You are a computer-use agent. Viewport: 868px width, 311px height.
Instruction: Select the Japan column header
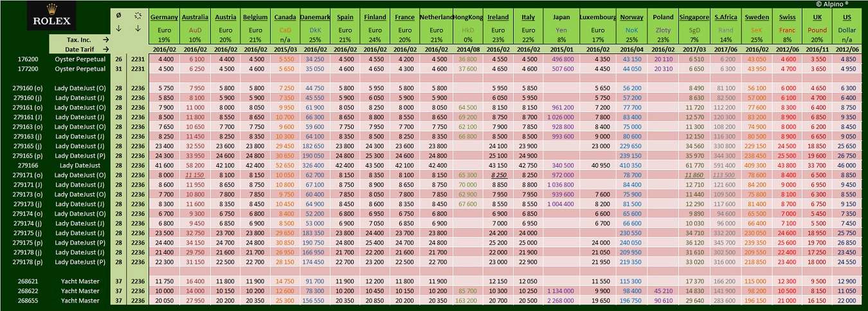[563, 17]
